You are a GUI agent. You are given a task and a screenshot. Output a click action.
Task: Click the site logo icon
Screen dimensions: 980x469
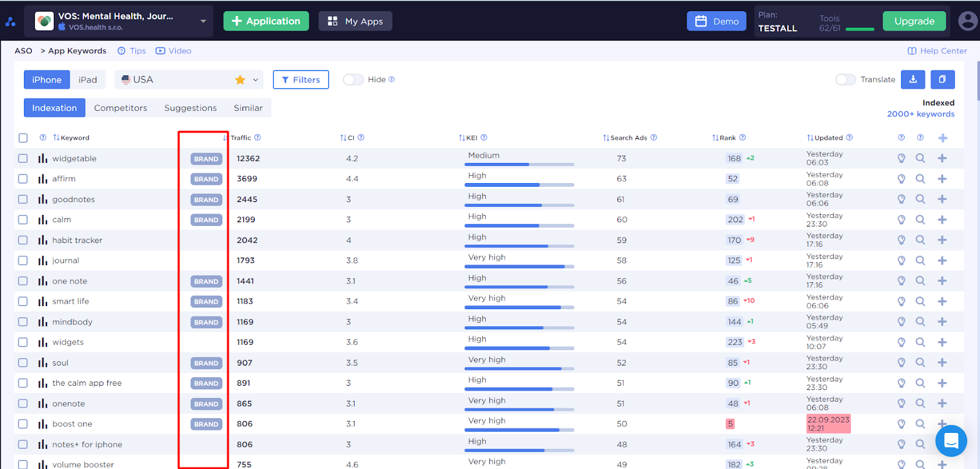[x=10, y=21]
